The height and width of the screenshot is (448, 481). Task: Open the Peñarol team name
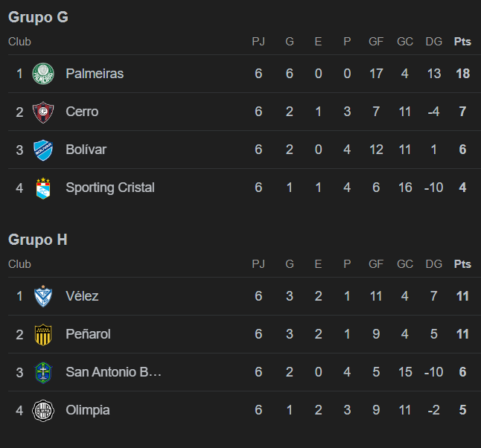tap(88, 334)
